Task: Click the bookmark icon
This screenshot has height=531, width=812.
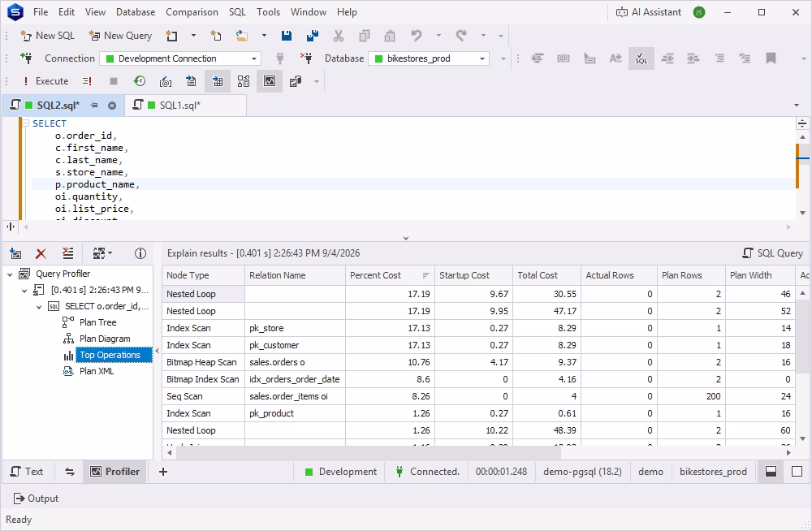Action: pos(771,58)
